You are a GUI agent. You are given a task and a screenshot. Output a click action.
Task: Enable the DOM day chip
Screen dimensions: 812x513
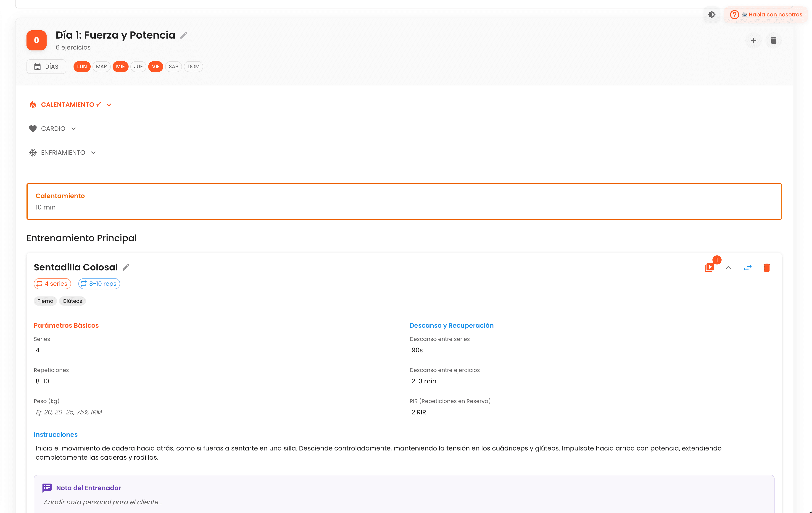tap(193, 66)
